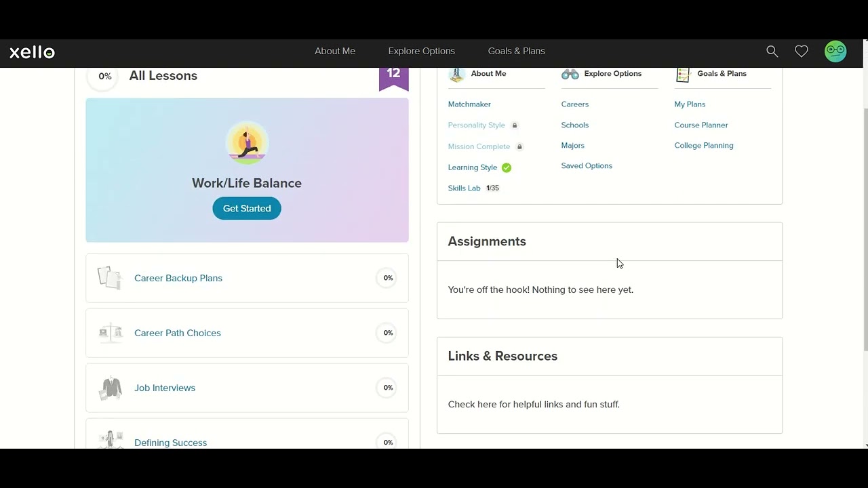Click the Work/Life Balance yoga illustration
Image resolution: width=868 pixels, height=488 pixels.
tap(247, 143)
